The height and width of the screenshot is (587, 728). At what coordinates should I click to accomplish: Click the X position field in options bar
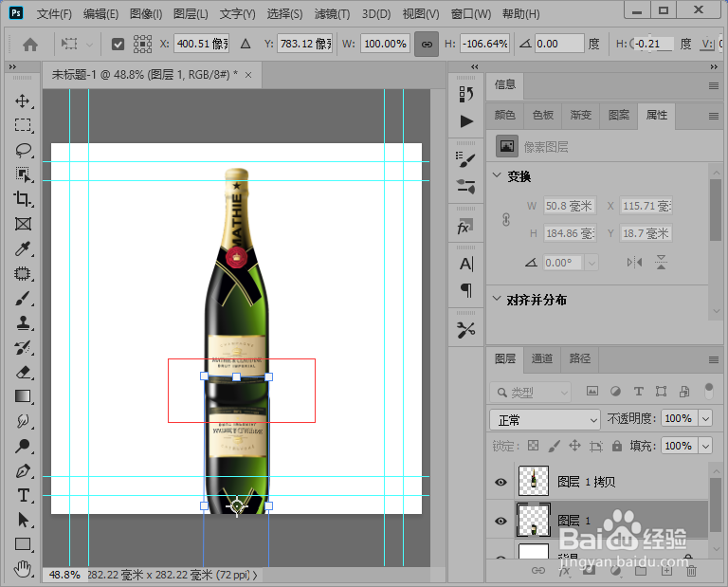[x=202, y=45]
